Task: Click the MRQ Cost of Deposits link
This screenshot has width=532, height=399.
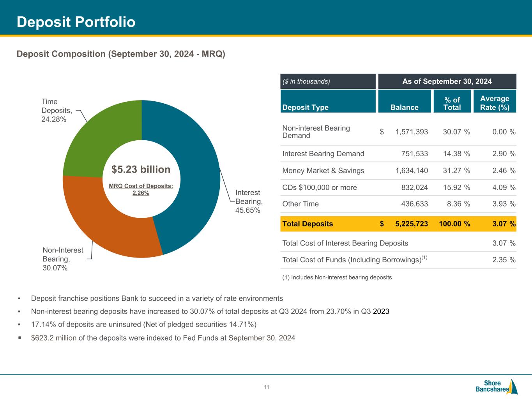Action: (x=141, y=189)
